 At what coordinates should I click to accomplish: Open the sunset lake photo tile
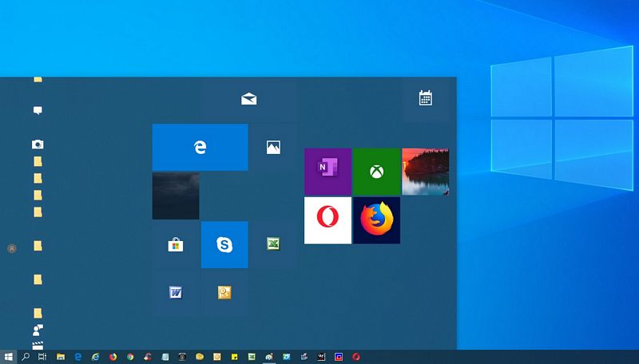click(426, 172)
